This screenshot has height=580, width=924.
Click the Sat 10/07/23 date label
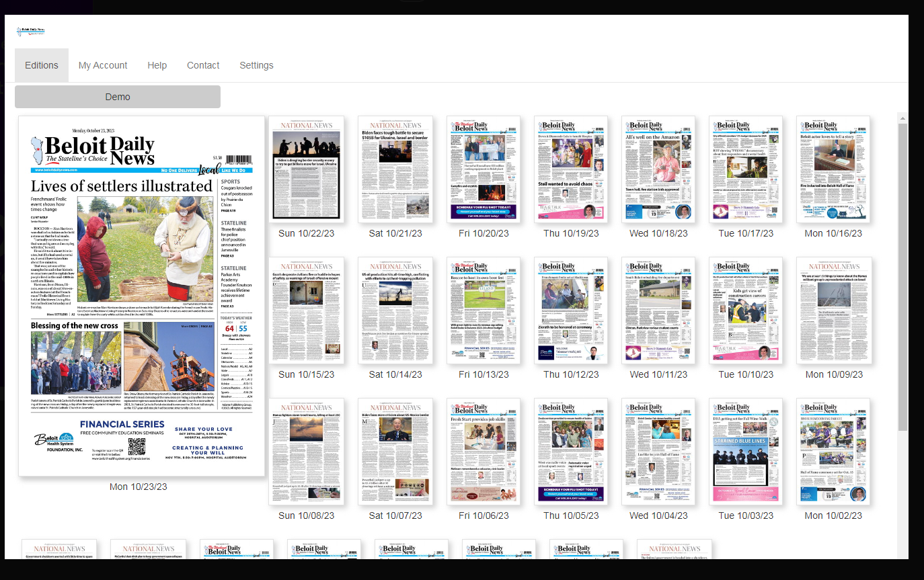(395, 515)
